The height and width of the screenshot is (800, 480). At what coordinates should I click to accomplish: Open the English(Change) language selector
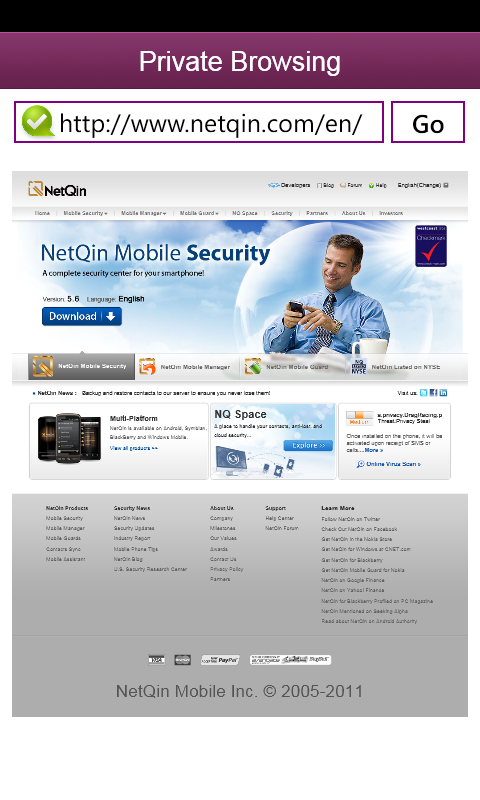click(x=423, y=185)
